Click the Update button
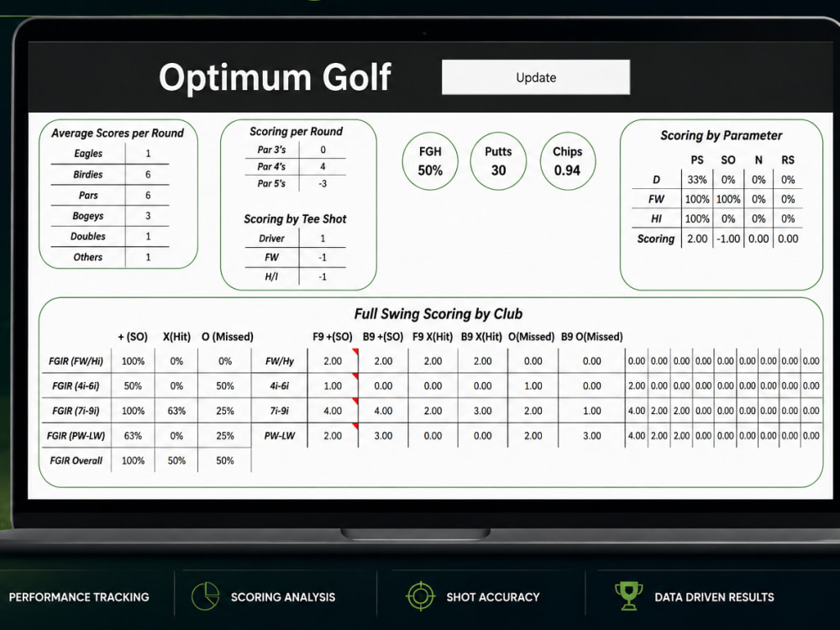Image resolution: width=840 pixels, height=630 pixels. click(x=536, y=77)
